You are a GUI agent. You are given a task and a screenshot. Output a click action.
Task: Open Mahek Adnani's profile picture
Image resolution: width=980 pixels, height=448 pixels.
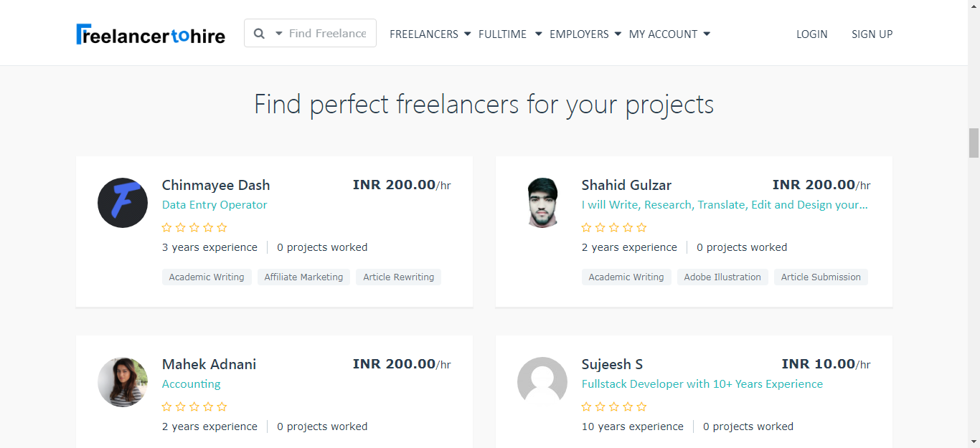pyautogui.click(x=123, y=382)
